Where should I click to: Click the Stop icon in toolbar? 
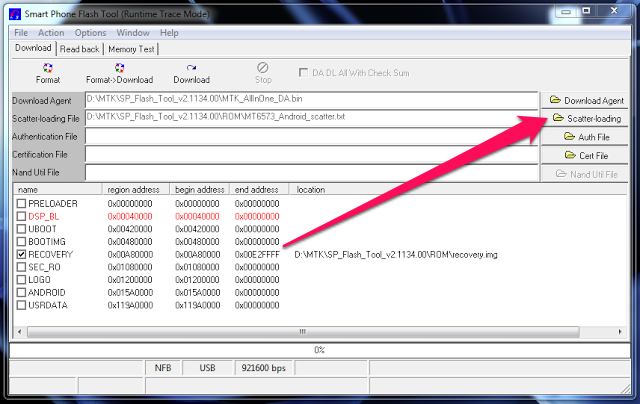coord(263,73)
